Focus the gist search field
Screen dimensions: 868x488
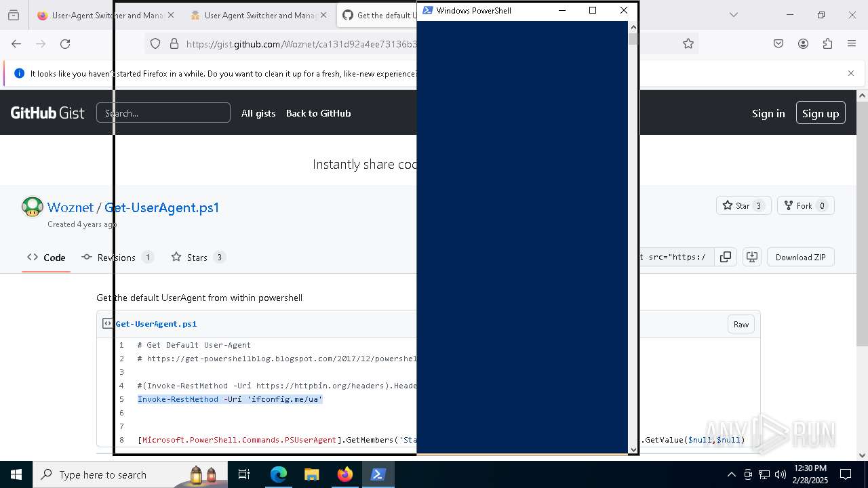tap(163, 113)
